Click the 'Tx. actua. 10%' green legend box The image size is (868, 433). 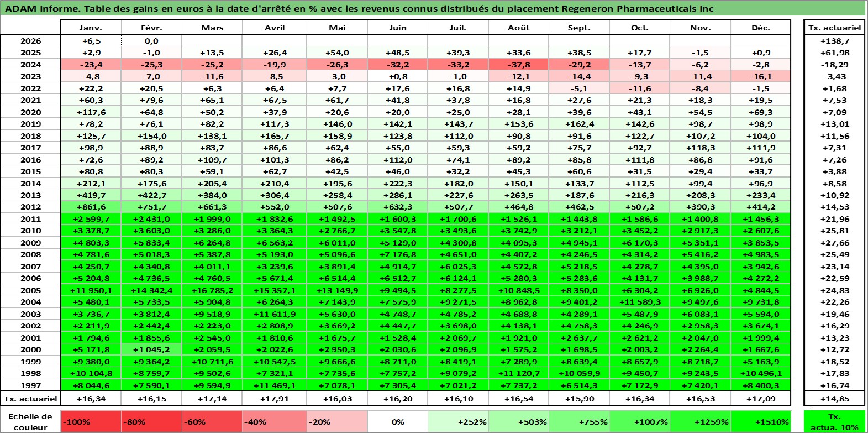834,421
